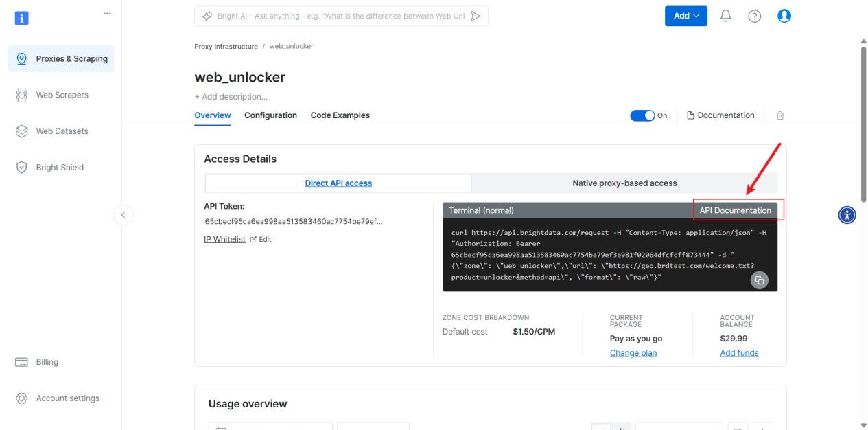Screen dimensions: 868x430
Task: Select Native proxy-based access tab
Action: coord(624,183)
